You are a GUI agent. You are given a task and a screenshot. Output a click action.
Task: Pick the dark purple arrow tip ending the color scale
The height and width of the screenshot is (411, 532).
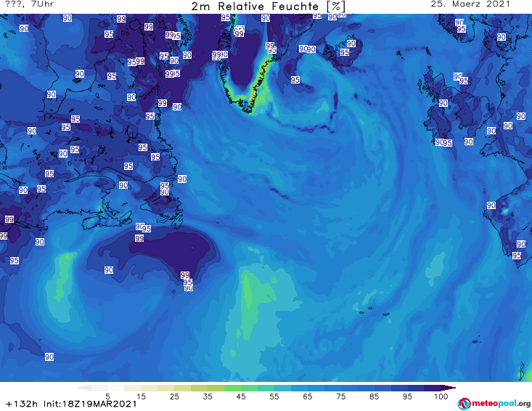click(x=449, y=388)
